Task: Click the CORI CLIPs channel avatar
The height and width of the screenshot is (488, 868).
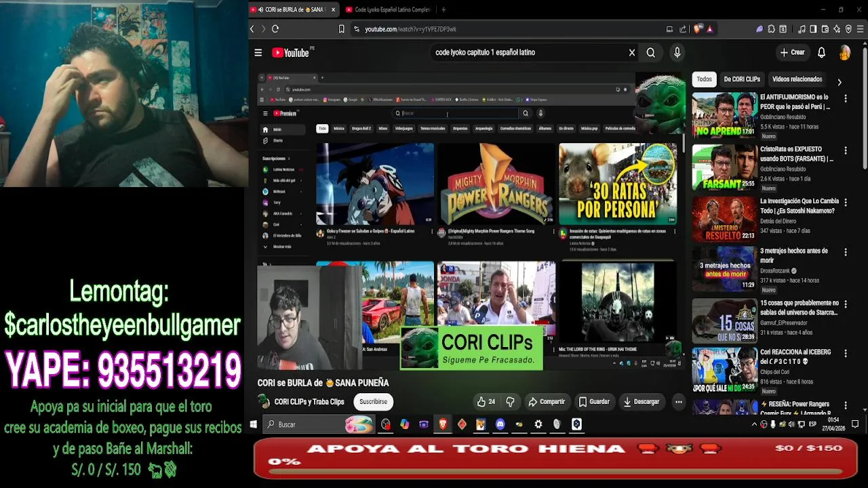Action: coord(263,401)
